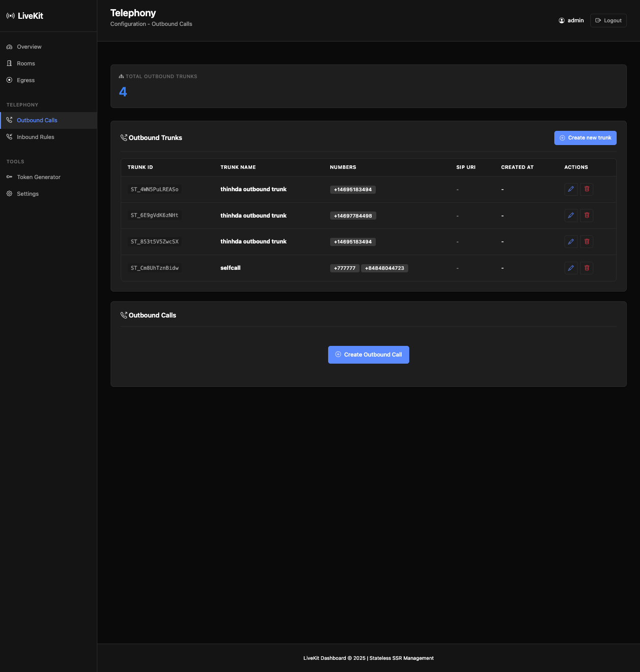Edit trunk ST_6E9gVdK6zNHt with pencil icon
This screenshot has width=640, height=672.
tap(571, 216)
